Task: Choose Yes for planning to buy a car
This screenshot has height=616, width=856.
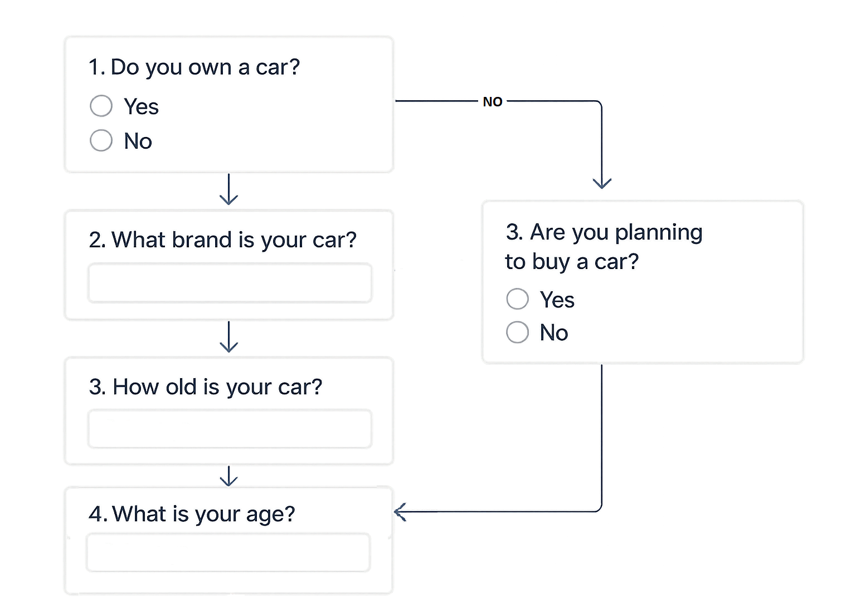Action: [x=517, y=299]
